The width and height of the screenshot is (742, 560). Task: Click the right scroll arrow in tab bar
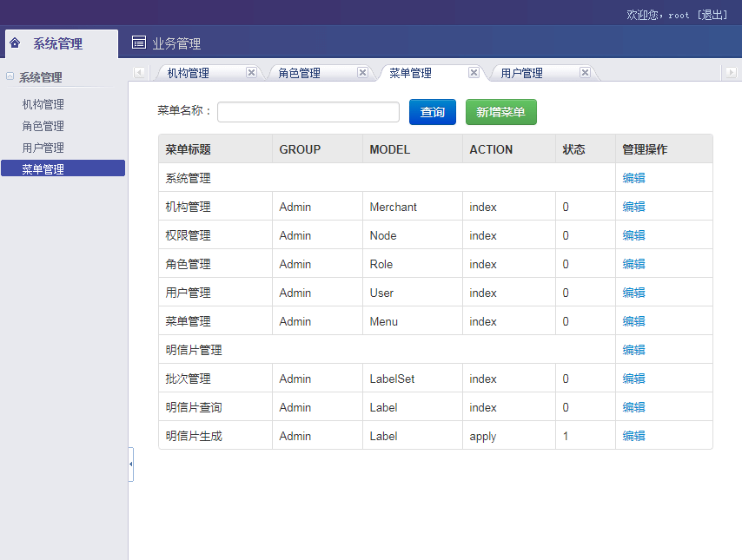pos(732,73)
